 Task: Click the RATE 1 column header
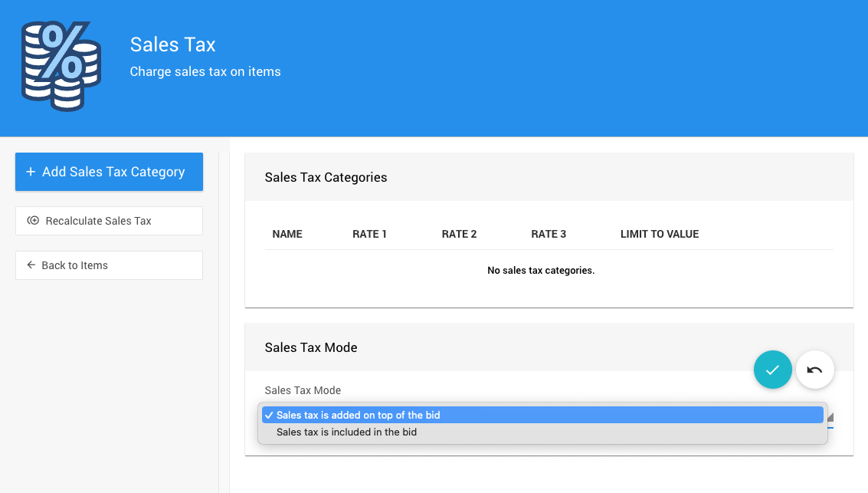(x=369, y=234)
